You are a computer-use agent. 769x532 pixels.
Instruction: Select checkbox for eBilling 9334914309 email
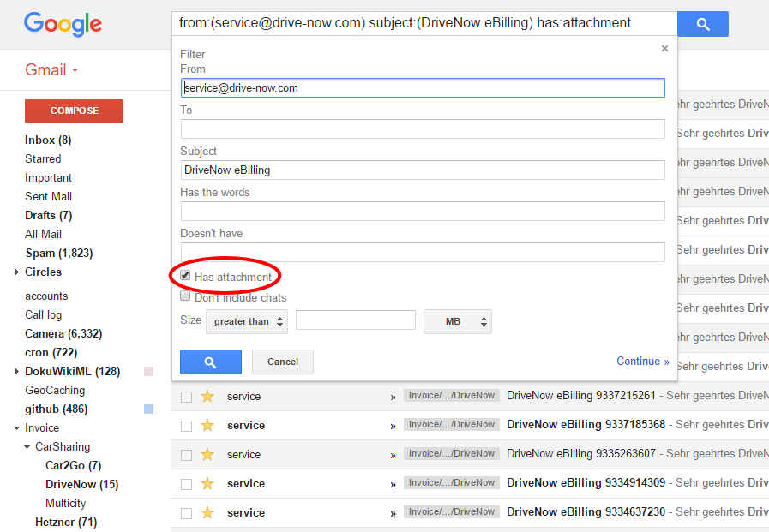(x=186, y=485)
